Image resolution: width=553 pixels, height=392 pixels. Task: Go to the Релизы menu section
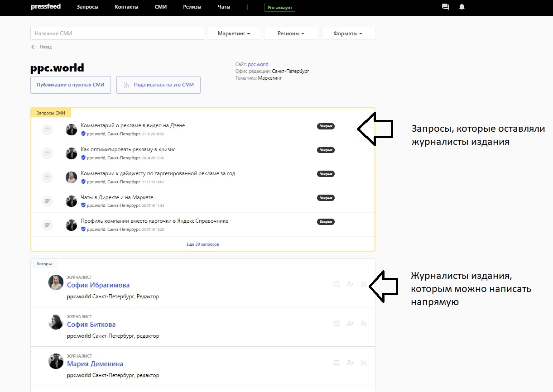[192, 7]
